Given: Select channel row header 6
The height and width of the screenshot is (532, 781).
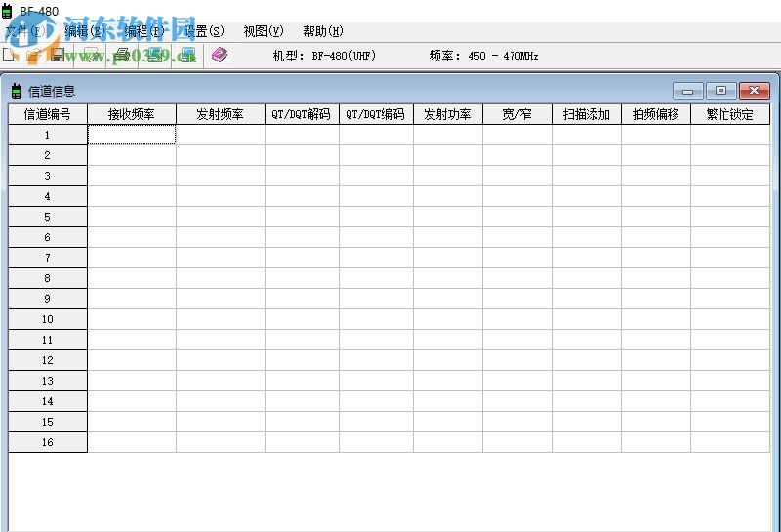Looking at the screenshot, I should pos(48,237).
